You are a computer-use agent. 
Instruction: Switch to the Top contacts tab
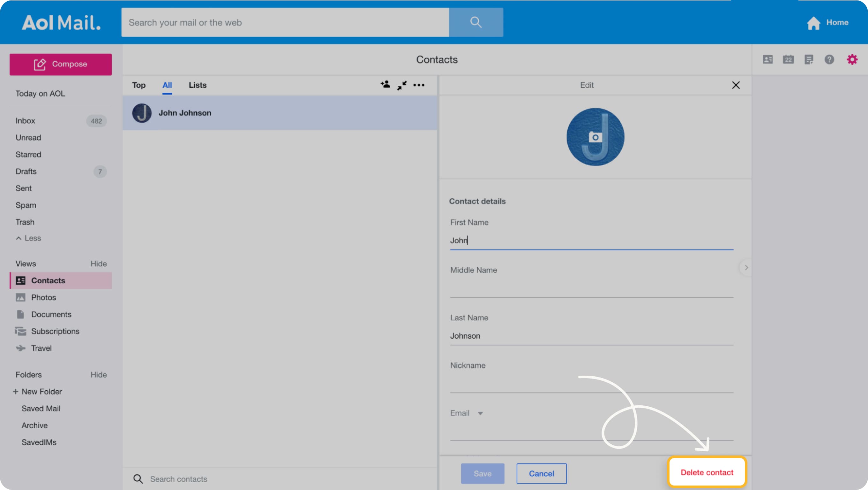(x=138, y=85)
